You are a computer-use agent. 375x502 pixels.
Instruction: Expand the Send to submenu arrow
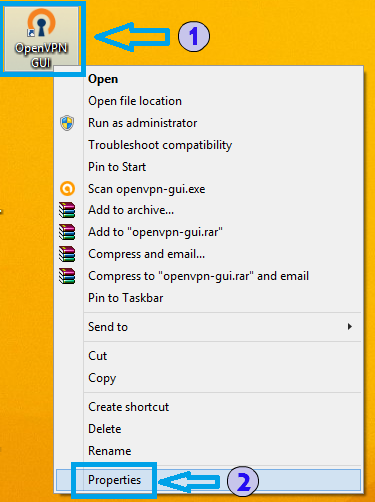pyautogui.click(x=350, y=327)
